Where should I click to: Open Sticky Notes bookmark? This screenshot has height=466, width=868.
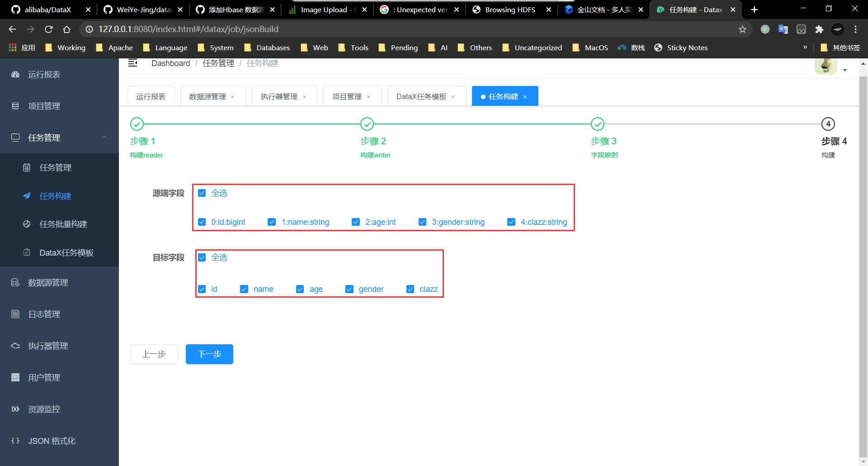[x=681, y=48]
